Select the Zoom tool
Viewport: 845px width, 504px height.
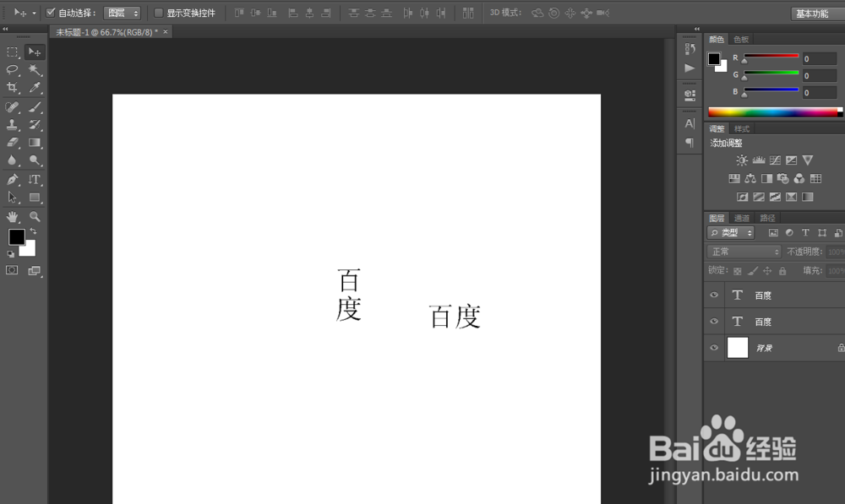[x=35, y=216]
